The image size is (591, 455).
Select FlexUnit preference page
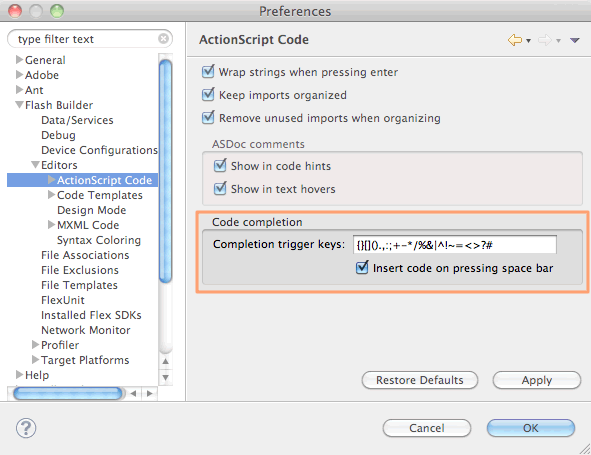[63, 300]
